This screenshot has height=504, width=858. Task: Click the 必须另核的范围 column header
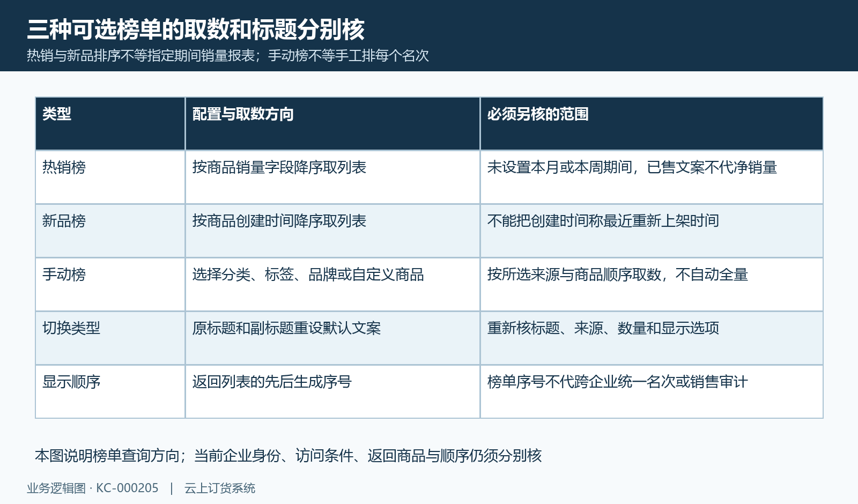click(652, 123)
